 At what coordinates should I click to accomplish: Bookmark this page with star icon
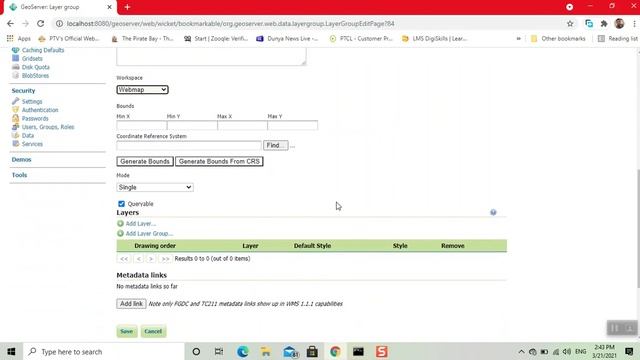pos(570,24)
